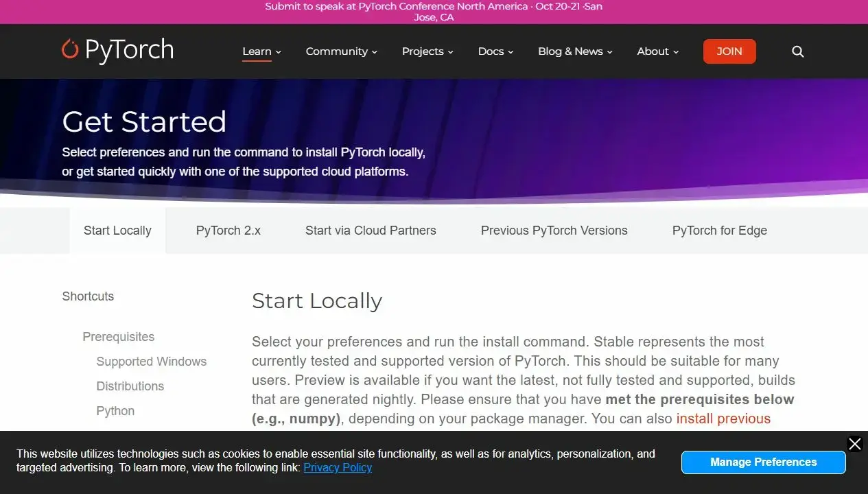Jump to Prerequisites shortcut
868x494 pixels.
tap(118, 337)
